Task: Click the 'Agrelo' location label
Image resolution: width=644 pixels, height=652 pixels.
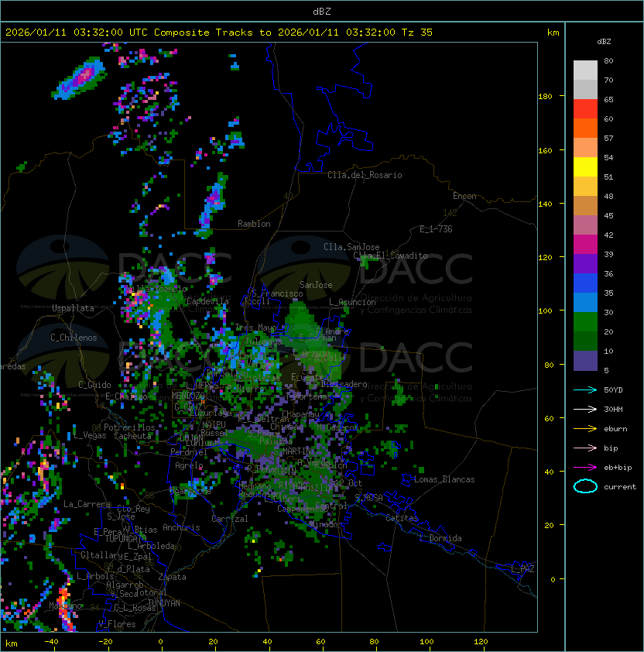Action: tap(189, 465)
